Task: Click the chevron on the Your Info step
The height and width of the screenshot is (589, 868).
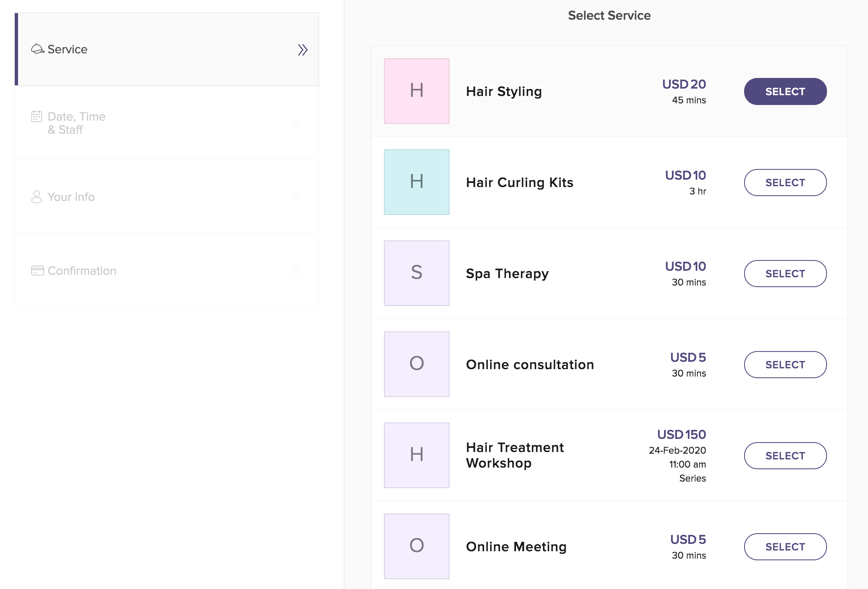Action: pyautogui.click(x=296, y=197)
